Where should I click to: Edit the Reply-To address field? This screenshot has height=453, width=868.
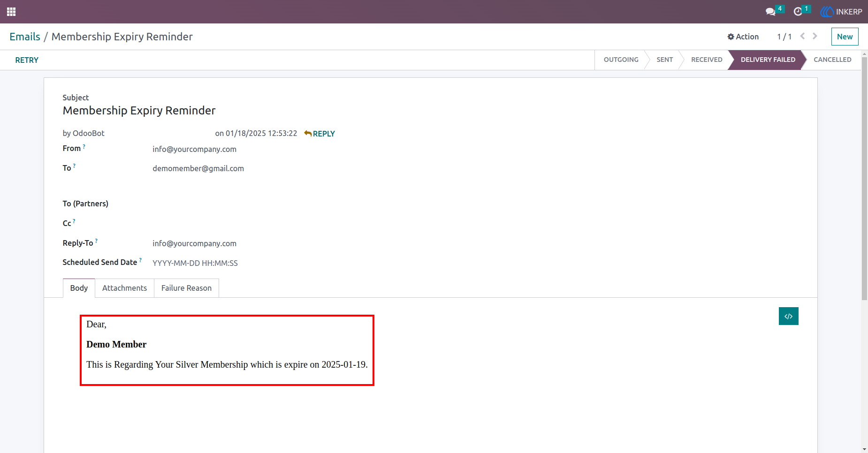click(x=194, y=243)
